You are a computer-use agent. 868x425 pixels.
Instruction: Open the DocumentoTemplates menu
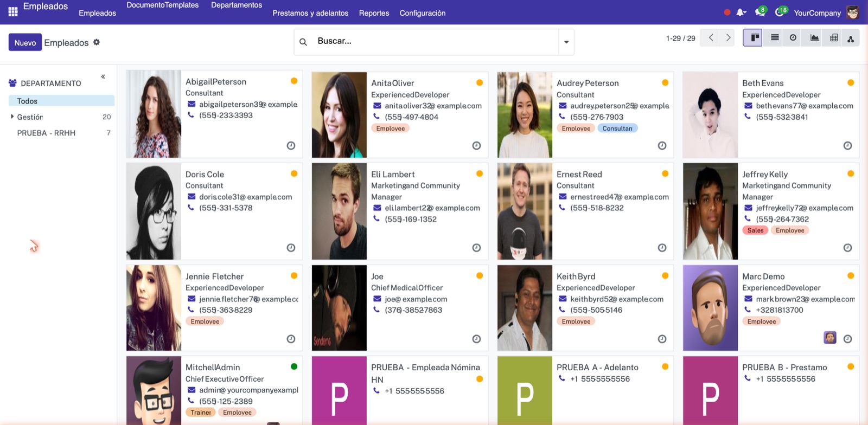click(x=162, y=5)
